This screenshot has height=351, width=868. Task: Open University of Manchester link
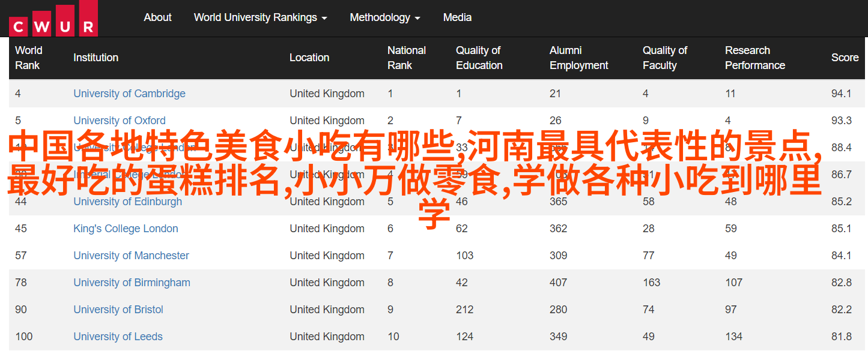point(131,256)
